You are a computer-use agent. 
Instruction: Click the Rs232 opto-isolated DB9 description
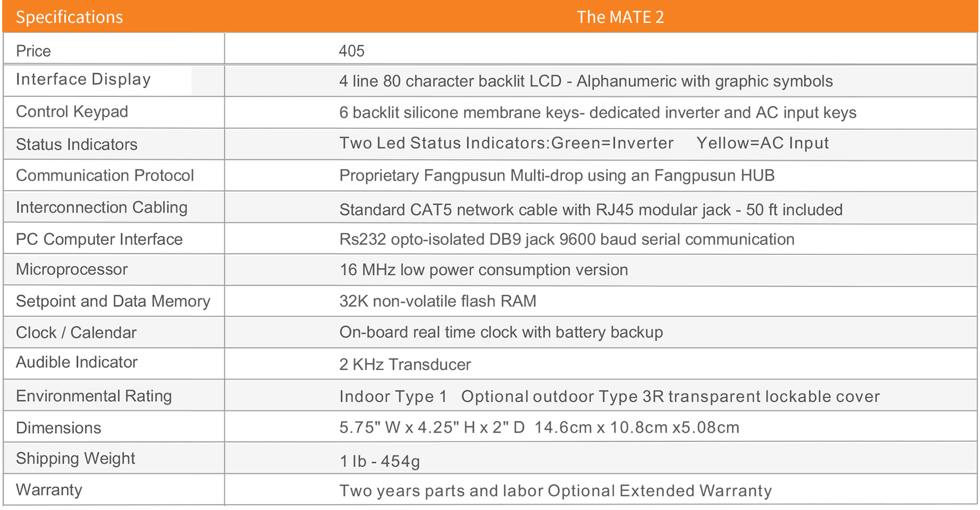(x=566, y=239)
